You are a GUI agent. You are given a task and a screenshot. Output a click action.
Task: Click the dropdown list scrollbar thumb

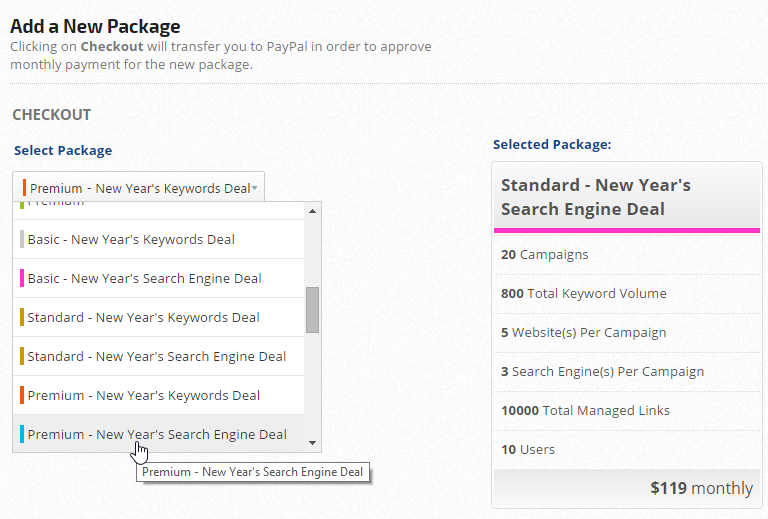coord(312,309)
